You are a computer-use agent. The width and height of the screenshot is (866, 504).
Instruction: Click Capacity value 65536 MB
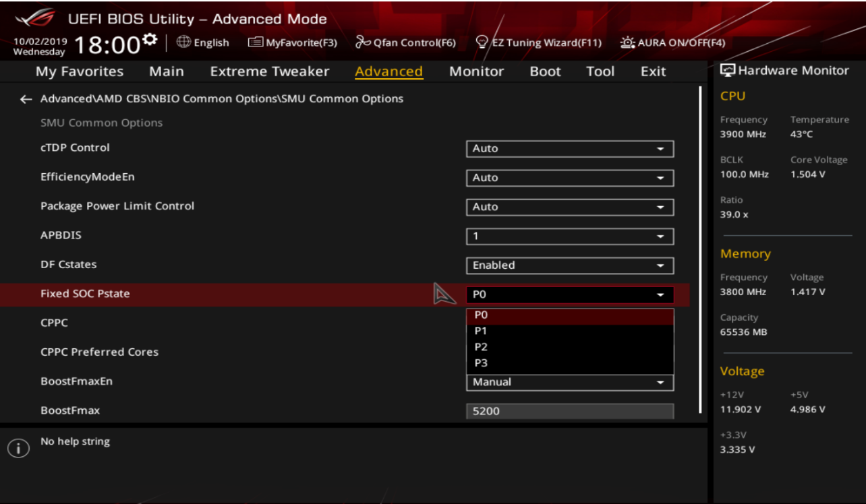coord(743,332)
